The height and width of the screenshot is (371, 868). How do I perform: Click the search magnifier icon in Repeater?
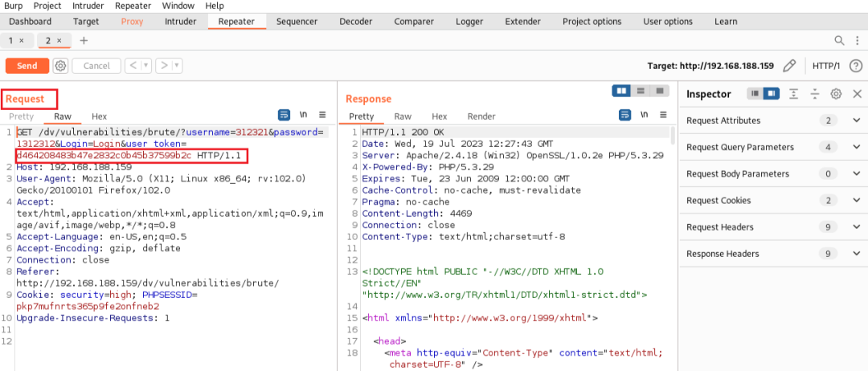839,40
